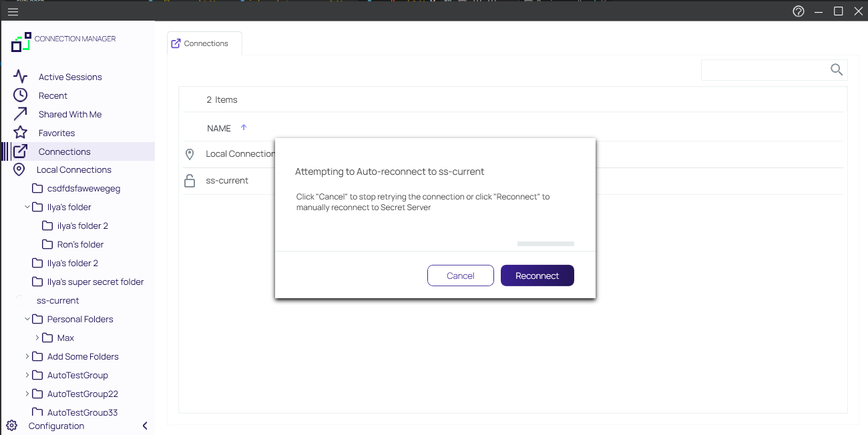
Task: Click the Local Connections pin icon
Action: 19,169
